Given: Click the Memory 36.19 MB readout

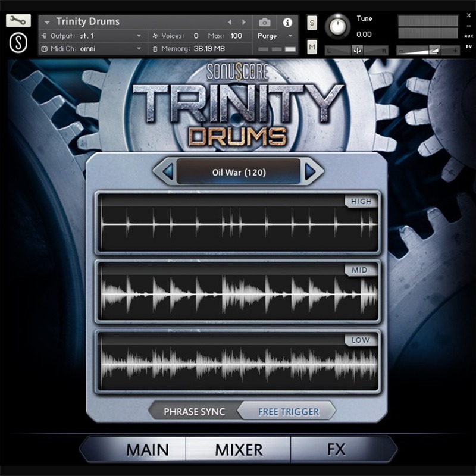Looking at the screenshot, I should coord(209,49).
